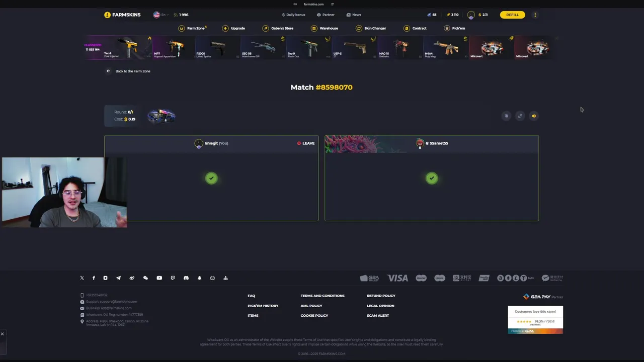
Task: Go to the Upgrade tab
Action: [x=234, y=28]
